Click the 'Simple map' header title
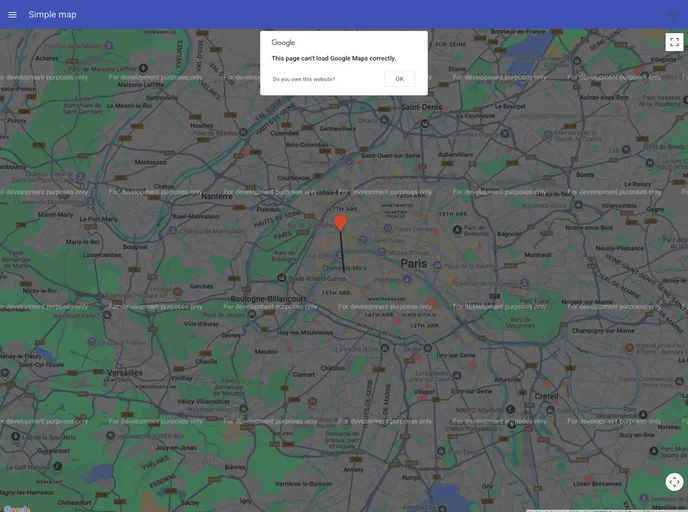The image size is (688, 512). point(52,14)
